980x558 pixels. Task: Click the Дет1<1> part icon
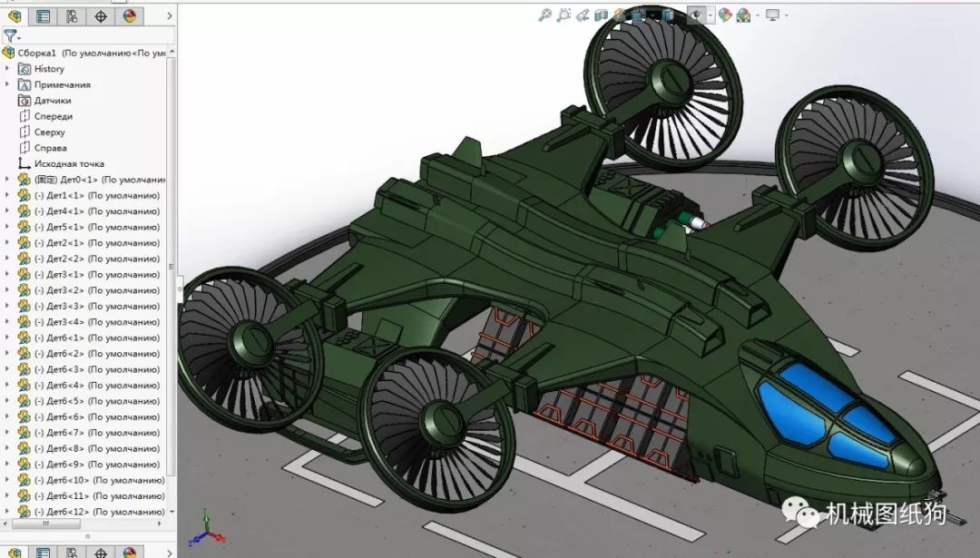click(24, 196)
